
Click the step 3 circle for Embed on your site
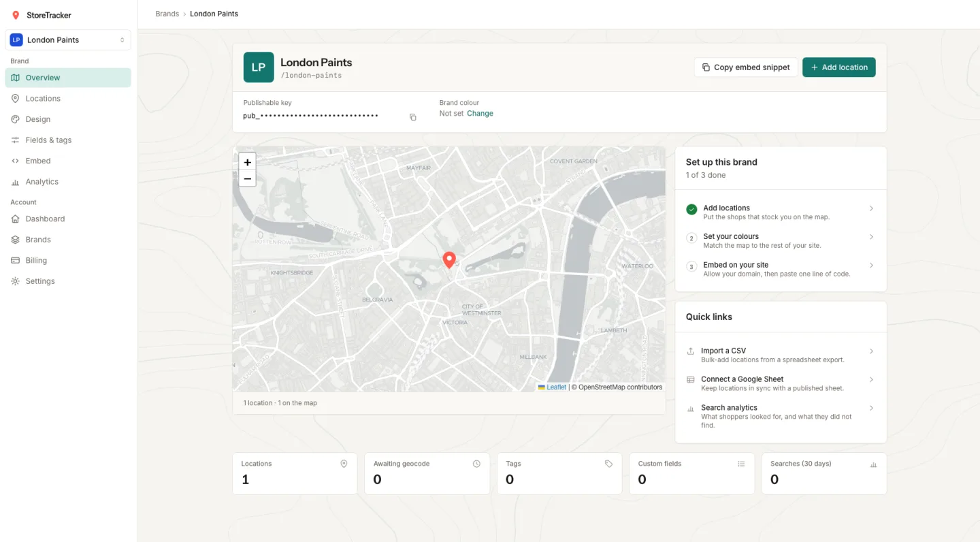(691, 266)
